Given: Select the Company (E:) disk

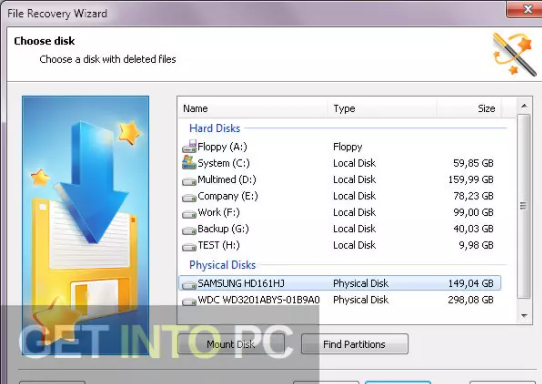Looking at the screenshot, I should tap(340, 196).
